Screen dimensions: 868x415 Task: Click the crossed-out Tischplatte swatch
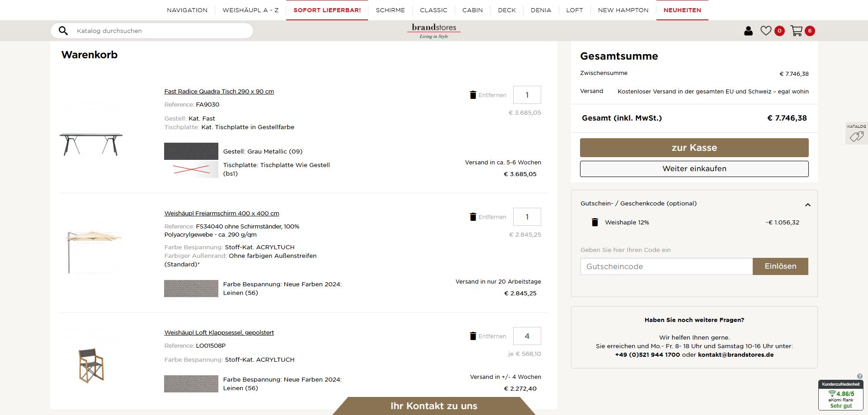coord(191,169)
